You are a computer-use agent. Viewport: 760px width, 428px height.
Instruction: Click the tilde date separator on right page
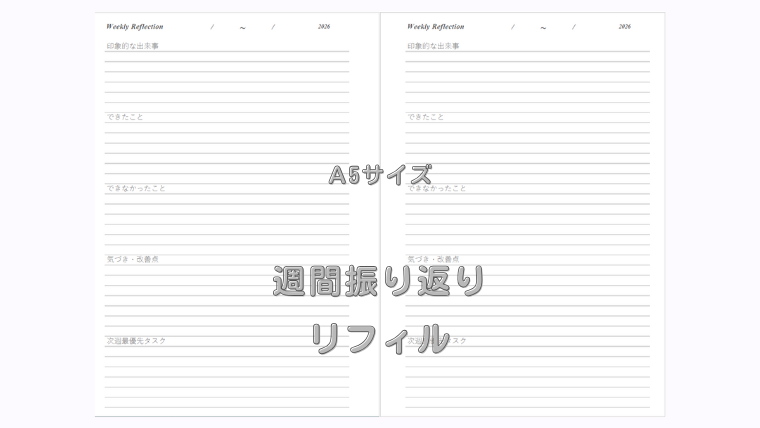(543, 28)
